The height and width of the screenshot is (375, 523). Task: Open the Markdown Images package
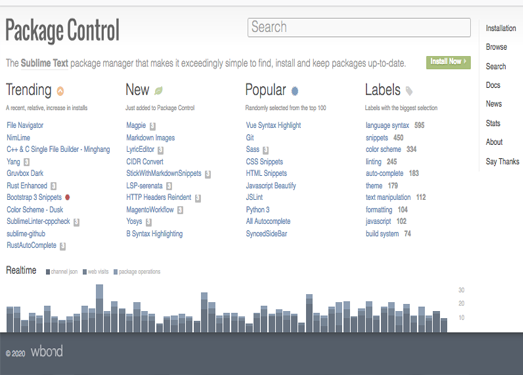coord(150,137)
